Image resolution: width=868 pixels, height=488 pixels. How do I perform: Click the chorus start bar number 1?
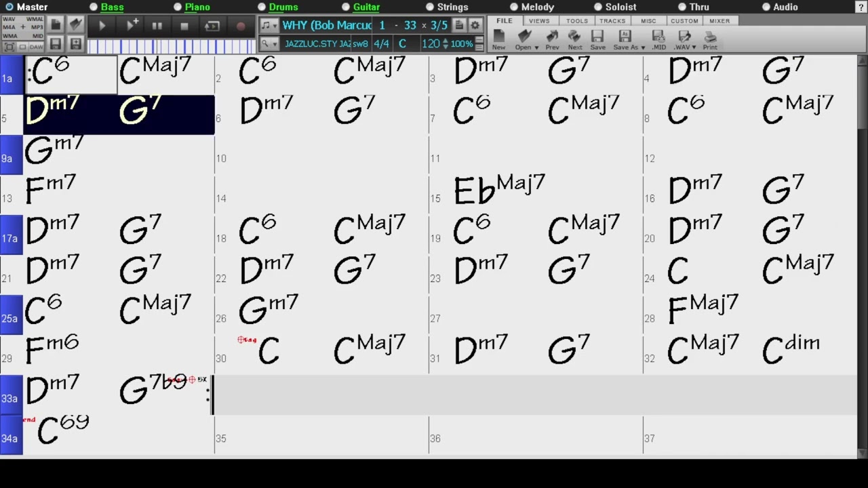click(x=382, y=25)
